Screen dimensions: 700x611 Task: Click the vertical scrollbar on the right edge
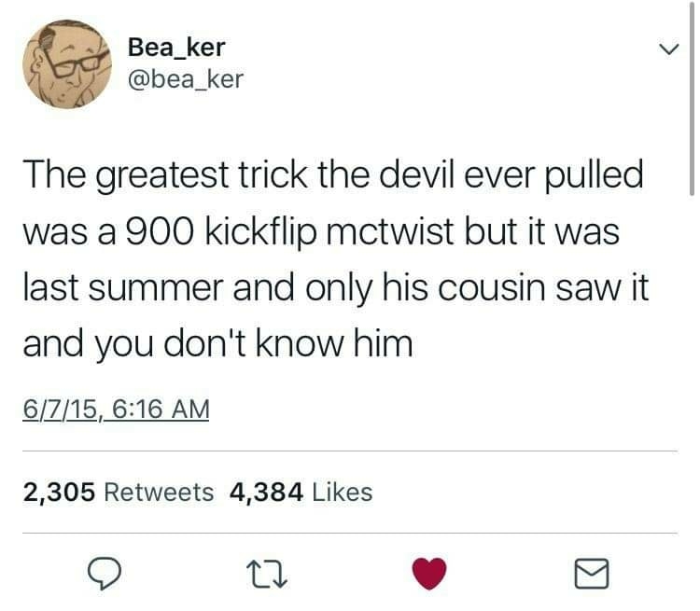click(x=691, y=98)
